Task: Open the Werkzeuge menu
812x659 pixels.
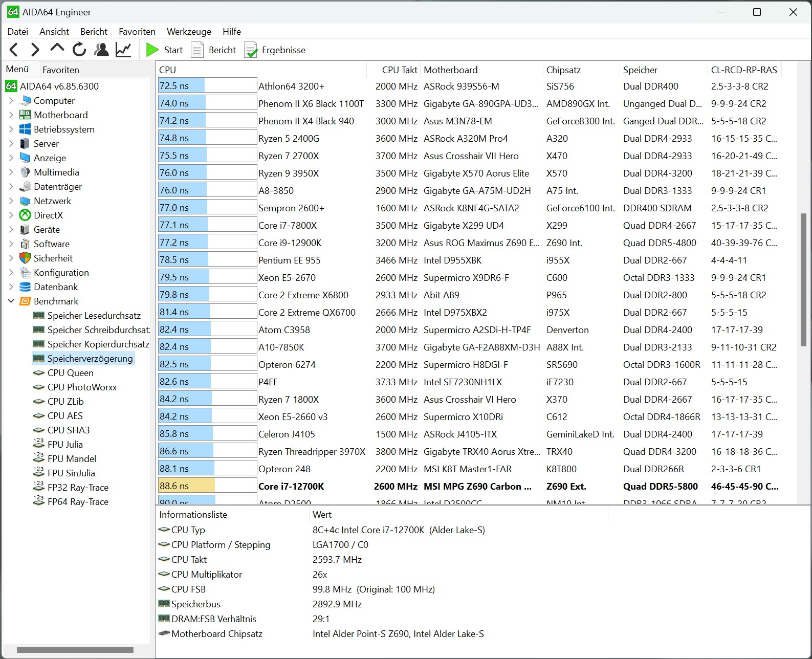Action: [x=189, y=32]
